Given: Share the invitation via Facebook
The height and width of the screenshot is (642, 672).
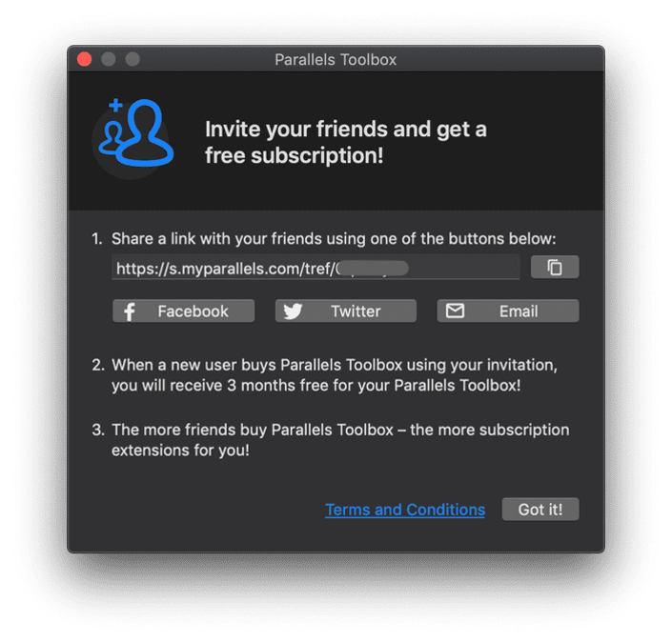Looking at the screenshot, I should [x=183, y=311].
